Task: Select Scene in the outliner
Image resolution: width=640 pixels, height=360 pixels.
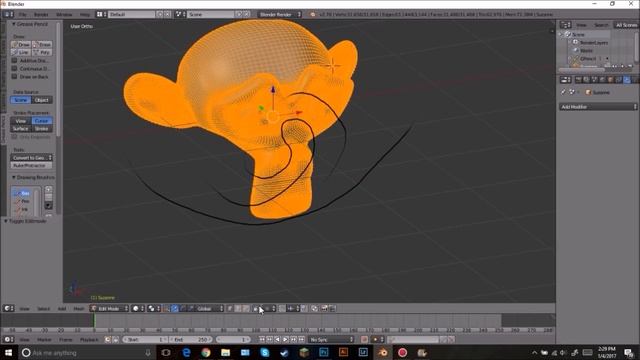Action: (x=578, y=34)
